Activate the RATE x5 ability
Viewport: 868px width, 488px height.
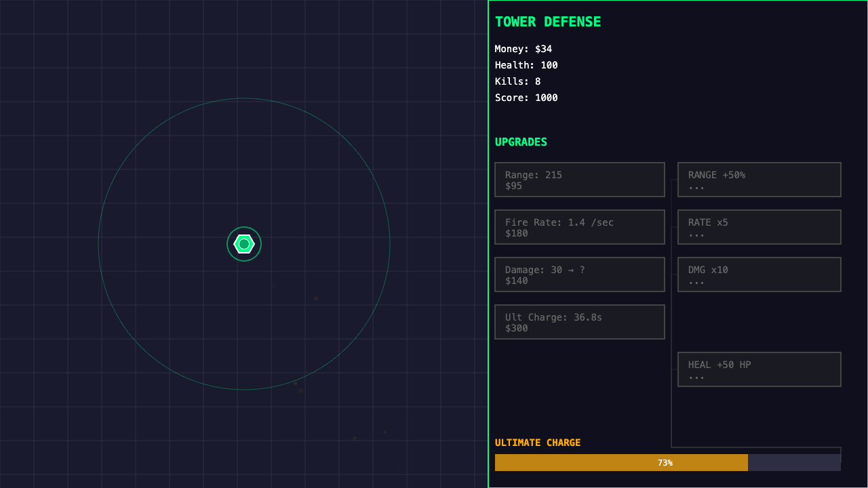click(x=759, y=227)
